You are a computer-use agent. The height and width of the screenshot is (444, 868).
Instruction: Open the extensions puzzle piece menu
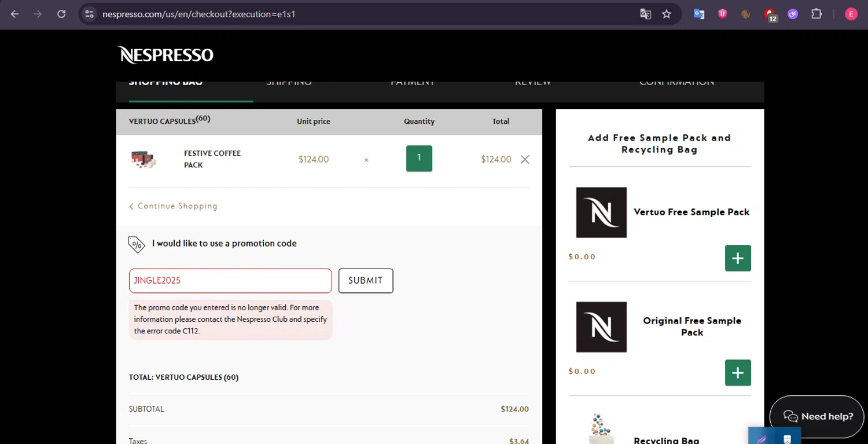tap(816, 14)
